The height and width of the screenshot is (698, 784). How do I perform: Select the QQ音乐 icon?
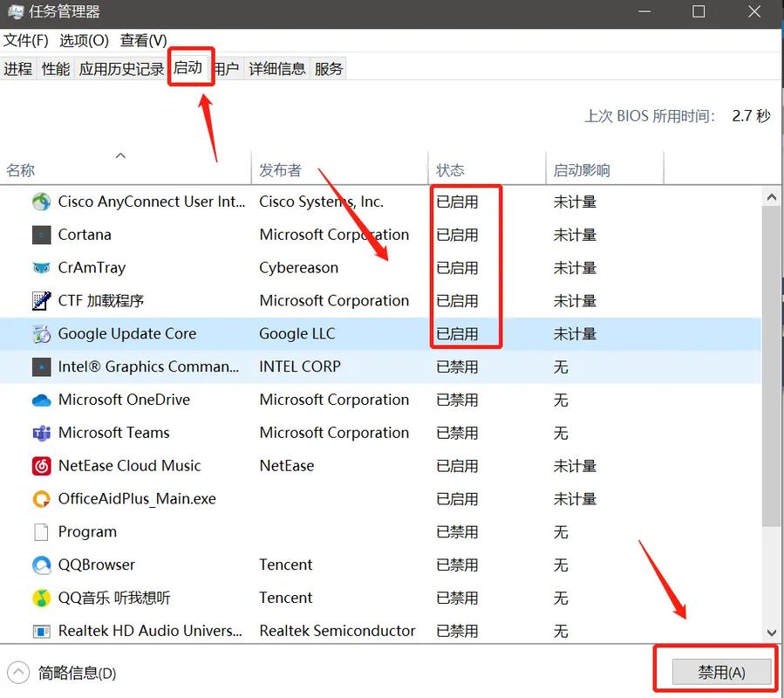pos(41,599)
